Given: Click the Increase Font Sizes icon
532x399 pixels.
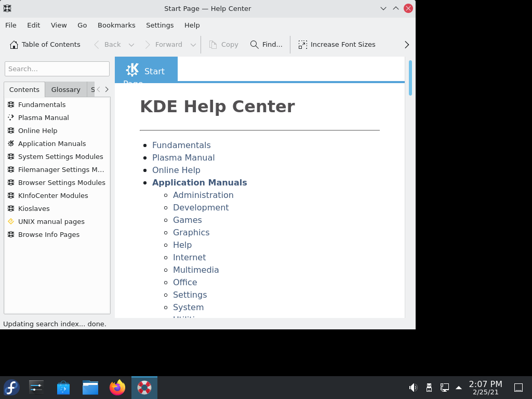Looking at the screenshot, I should (x=303, y=45).
